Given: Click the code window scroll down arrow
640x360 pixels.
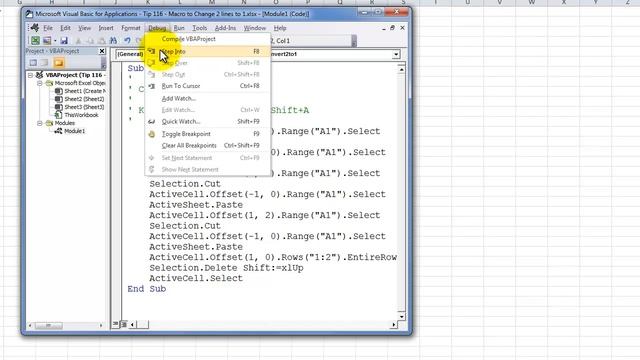Looking at the screenshot, I should tap(401, 316).
